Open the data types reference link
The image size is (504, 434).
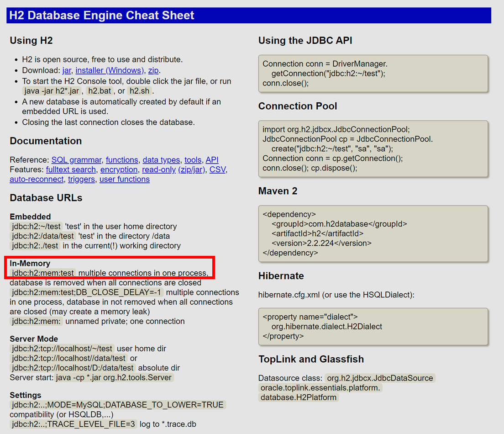[161, 160]
